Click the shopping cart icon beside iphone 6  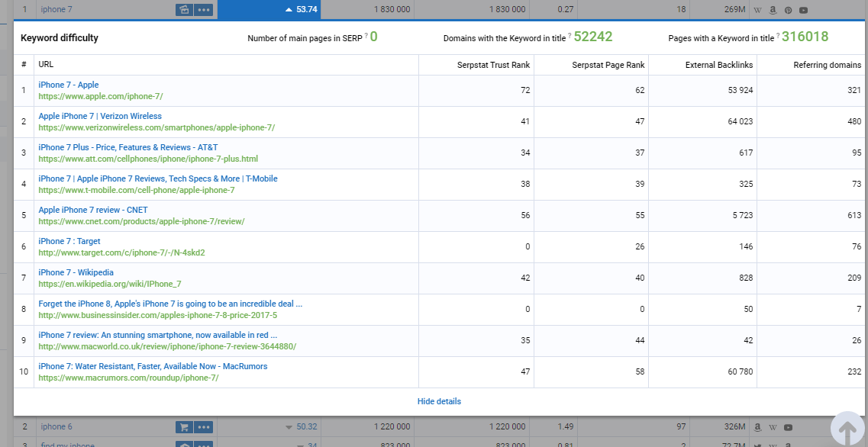[x=184, y=427]
